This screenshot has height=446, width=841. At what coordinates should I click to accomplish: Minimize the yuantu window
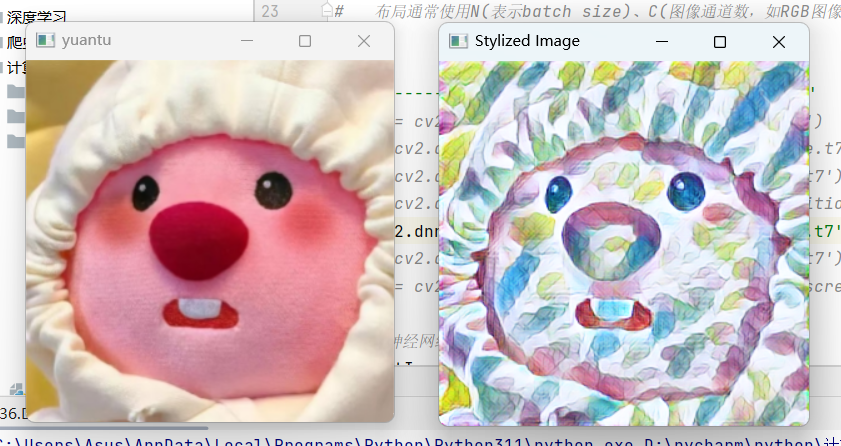(247, 41)
